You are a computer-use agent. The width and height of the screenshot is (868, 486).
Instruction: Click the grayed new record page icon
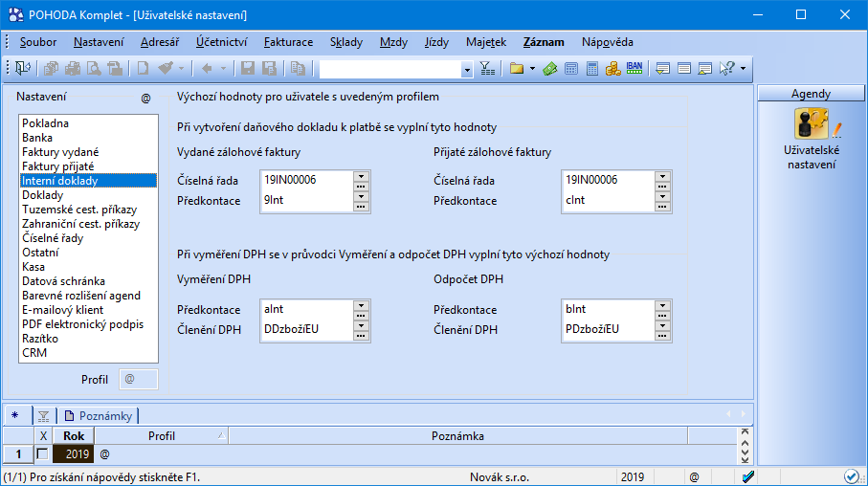click(143, 69)
